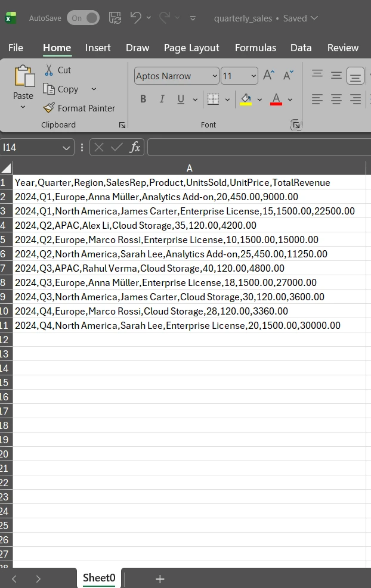Click the Decrease Font Size icon
Screen dimensions: 371x588
click(288, 75)
